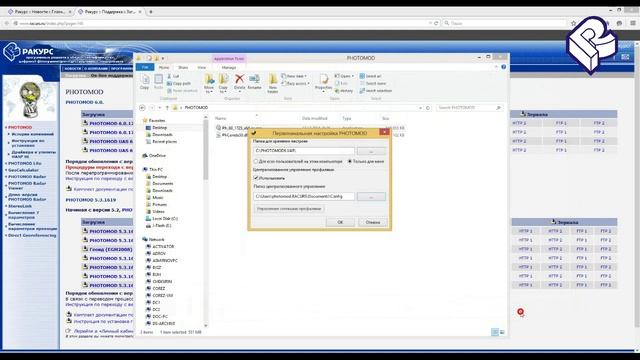The width and height of the screenshot is (640, 360).
Task: Switch to the Manage ribbon tab
Action: point(229,67)
